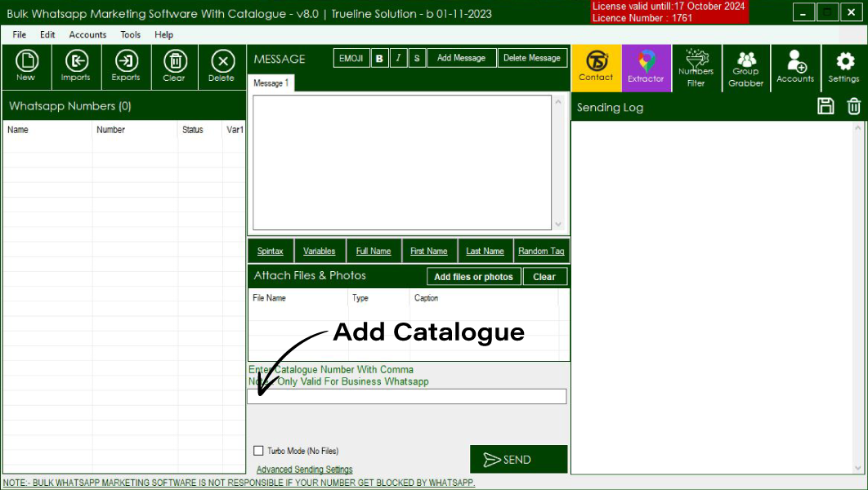Open the Accounts menu in the menu bar
The height and width of the screenshot is (490, 868).
click(x=87, y=34)
